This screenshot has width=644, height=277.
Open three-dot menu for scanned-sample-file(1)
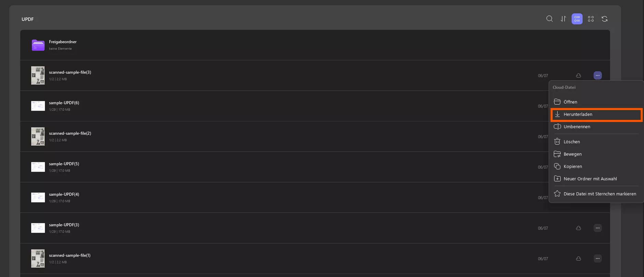click(x=598, y=258)
